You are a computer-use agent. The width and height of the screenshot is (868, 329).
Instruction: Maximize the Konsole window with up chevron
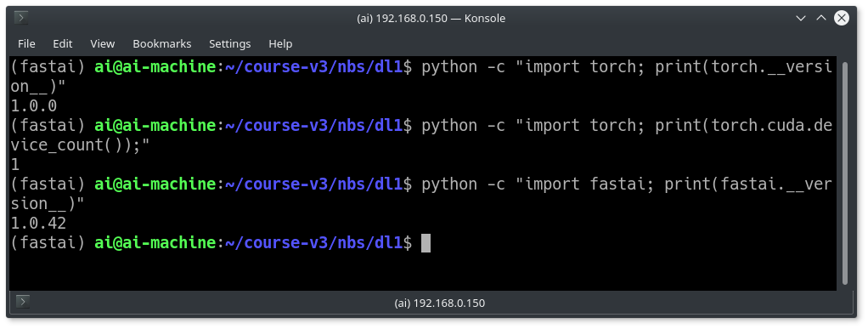point(821,19)
